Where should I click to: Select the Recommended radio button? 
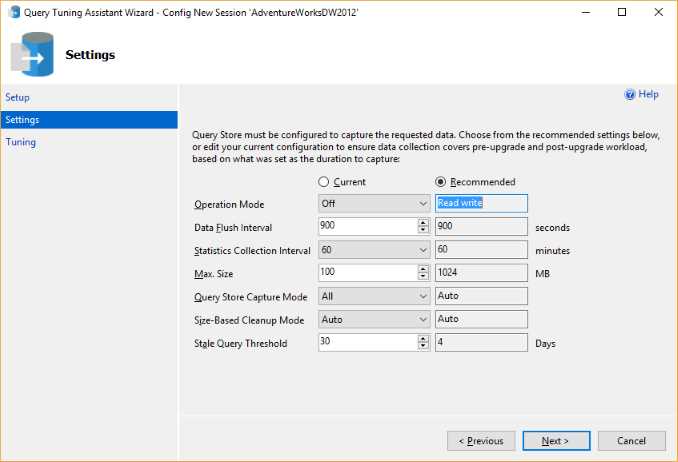pos(440,182)
